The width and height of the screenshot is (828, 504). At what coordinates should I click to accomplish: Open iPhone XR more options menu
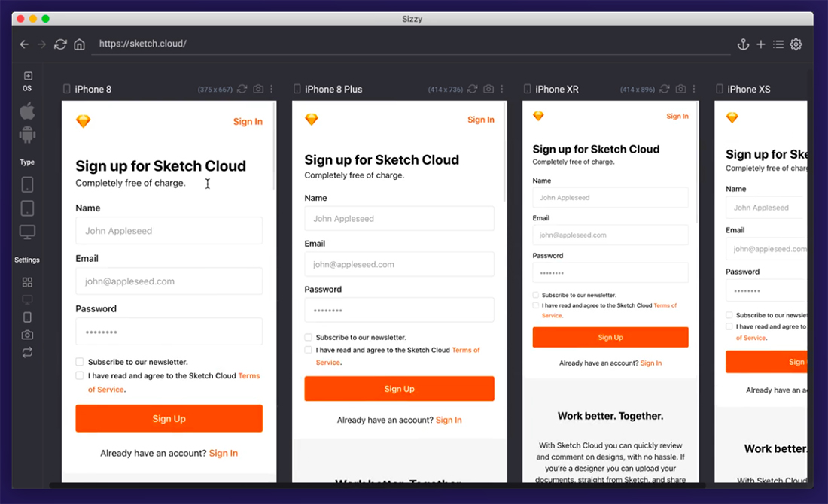694,90
